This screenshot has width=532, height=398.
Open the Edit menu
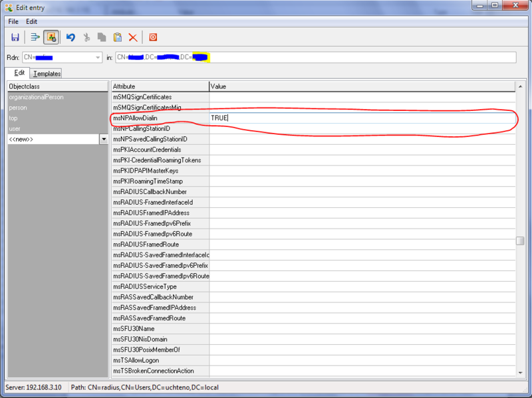click(31, 21)
